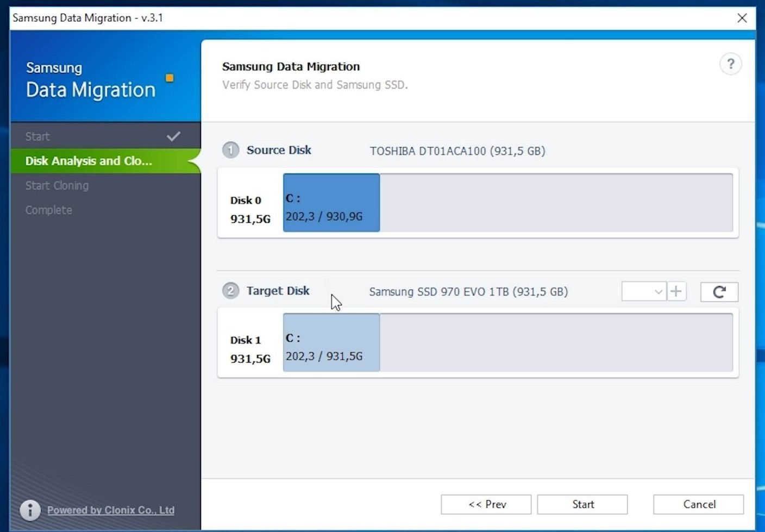The height and width of the screenshot is (532, 765).
Task: Click the Start step checkmark icon
Action: pos(173,136)
